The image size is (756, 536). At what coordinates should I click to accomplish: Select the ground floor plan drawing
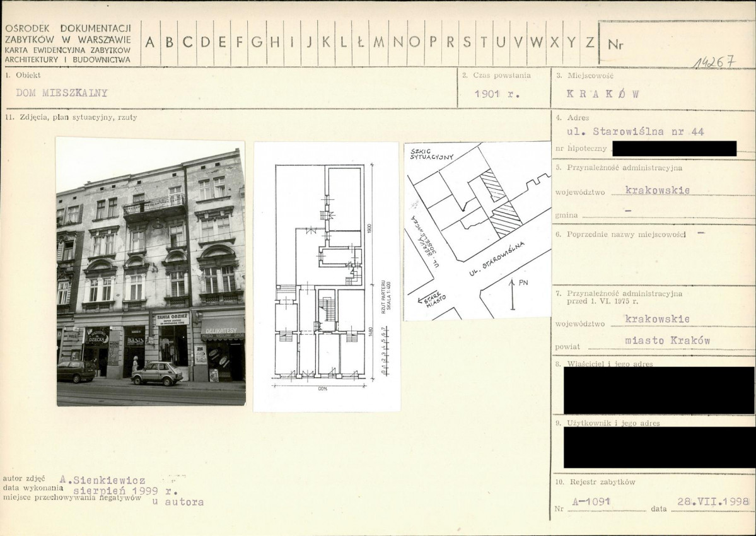click(x=327, y=277)
